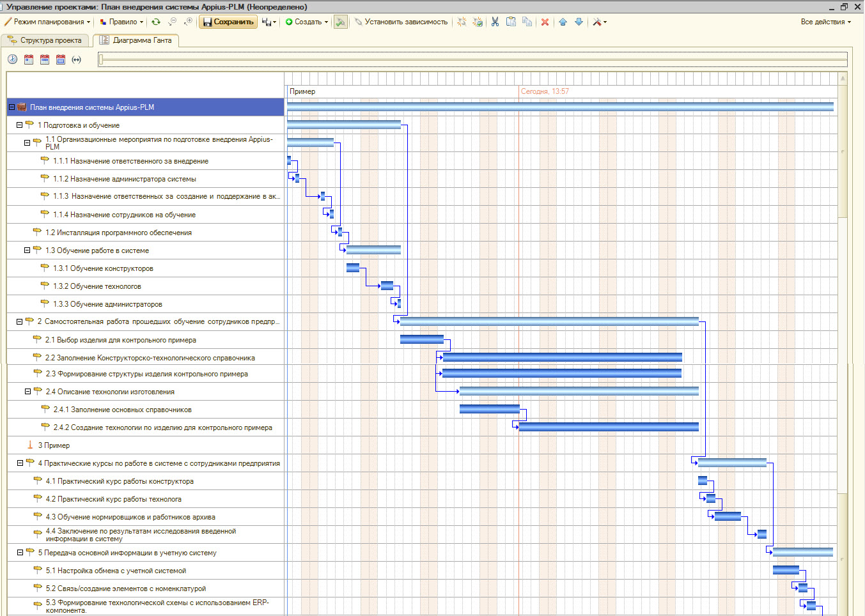
Task: Click the scissors cut icon
Action: 495,22
